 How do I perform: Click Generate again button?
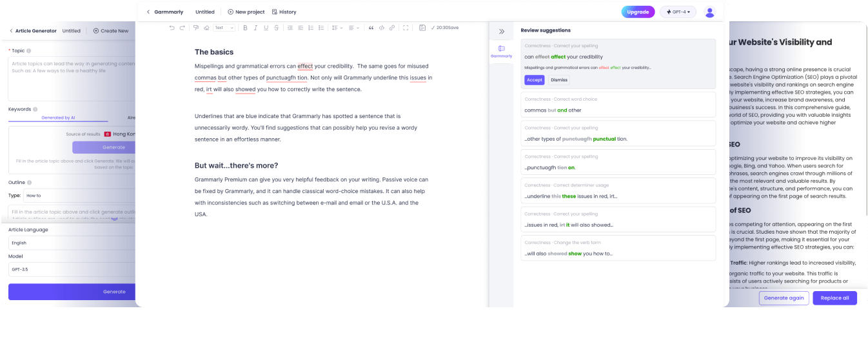(x=784, y=298)
